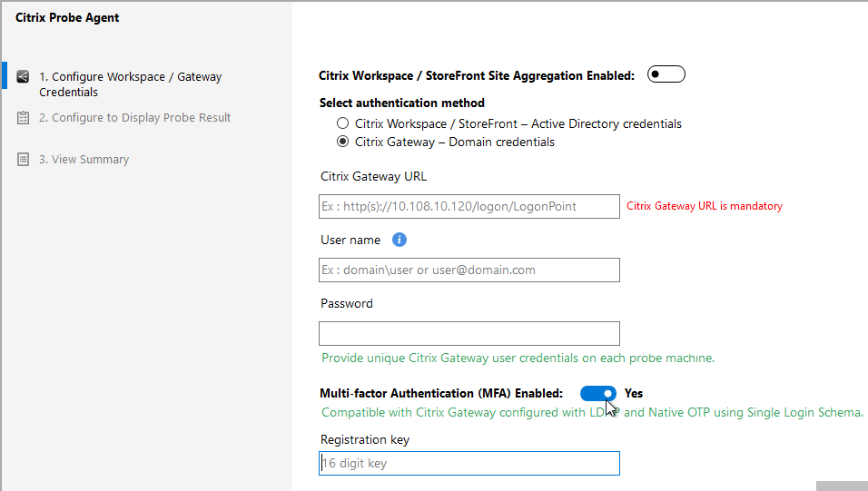Click the 'Citrix Gateway URL' label

point(374,177)
